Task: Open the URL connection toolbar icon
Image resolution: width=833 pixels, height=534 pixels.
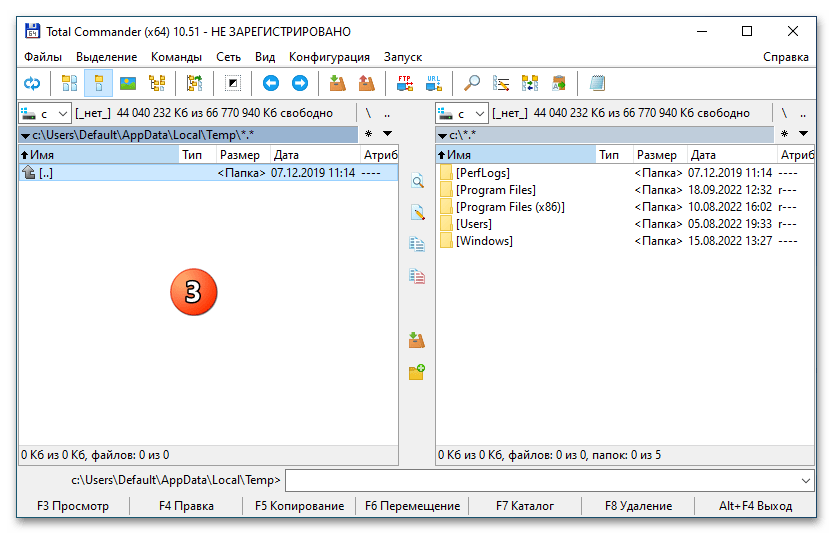Action: (433, 83)
